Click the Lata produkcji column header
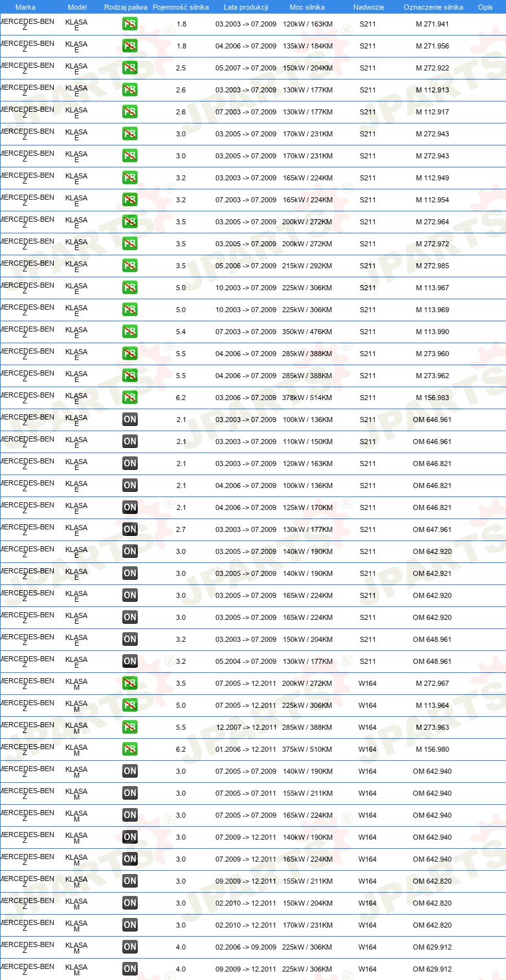 [x=246, y=7]
